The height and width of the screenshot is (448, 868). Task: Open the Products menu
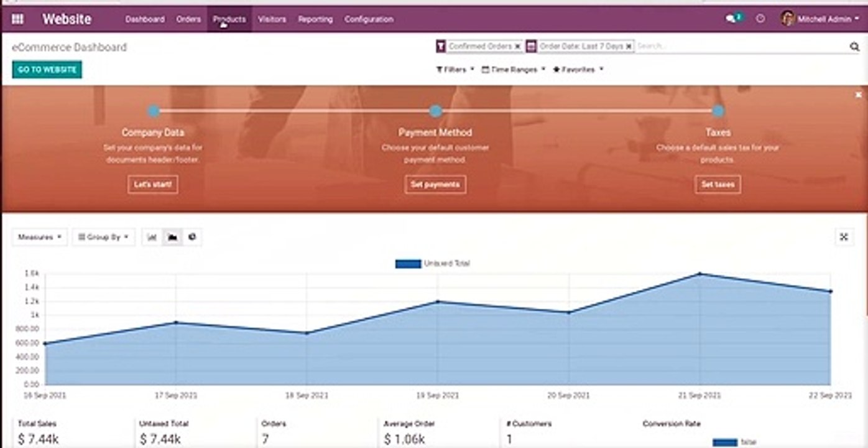pyautogui.click(x=229, y=19)
